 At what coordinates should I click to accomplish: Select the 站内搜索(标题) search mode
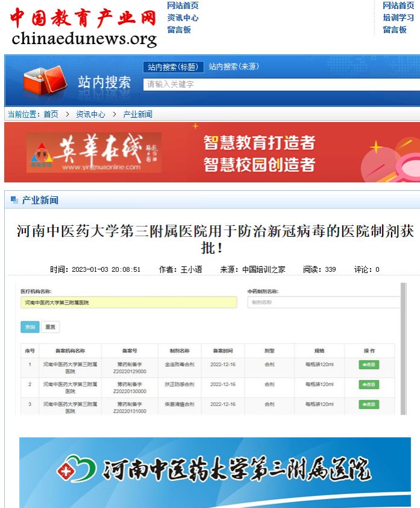click(x=173, y=67)
